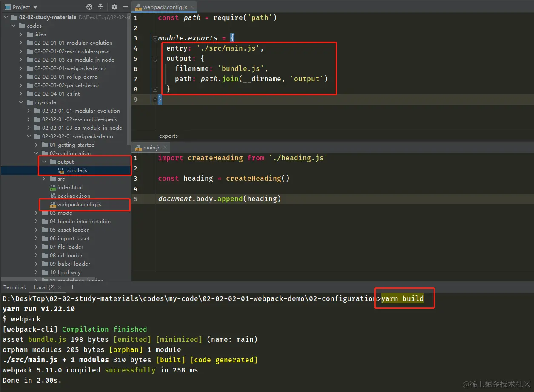
Task: Select the 02-02-04-01-eslint folder
Action: click(57, 94)
